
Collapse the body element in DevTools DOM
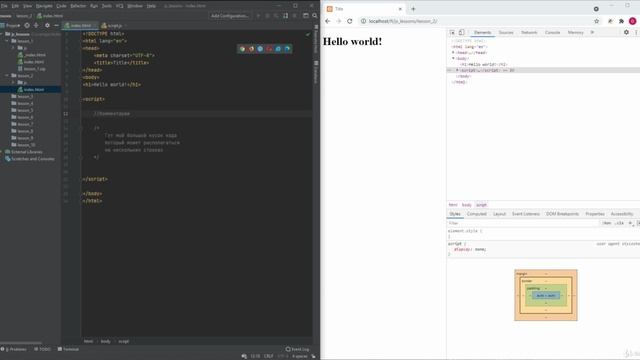coord(453,58)
